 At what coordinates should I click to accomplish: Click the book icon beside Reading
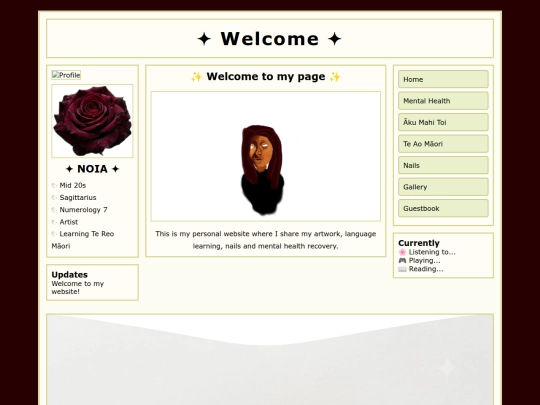coord(402,269)
